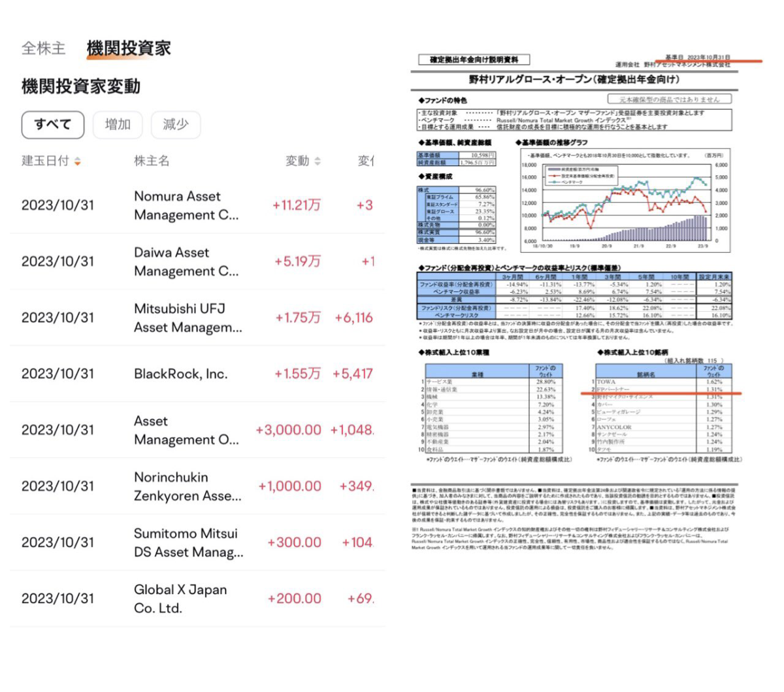
Task: Click the 株主名 column header
Action: pos(152,161)
